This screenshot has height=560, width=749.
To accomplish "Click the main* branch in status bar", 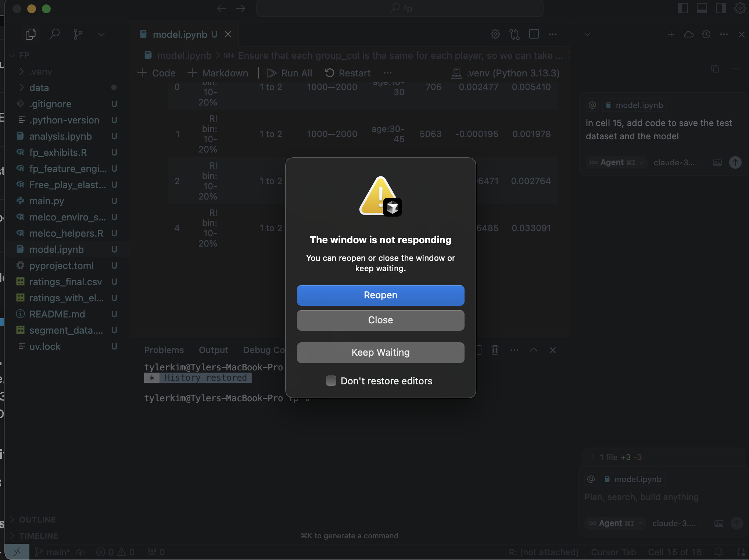I will click(52, 552).
